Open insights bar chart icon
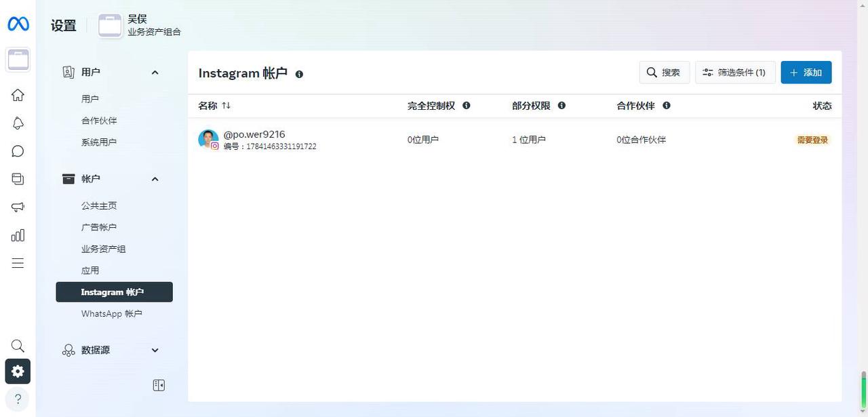 [18, 235]
